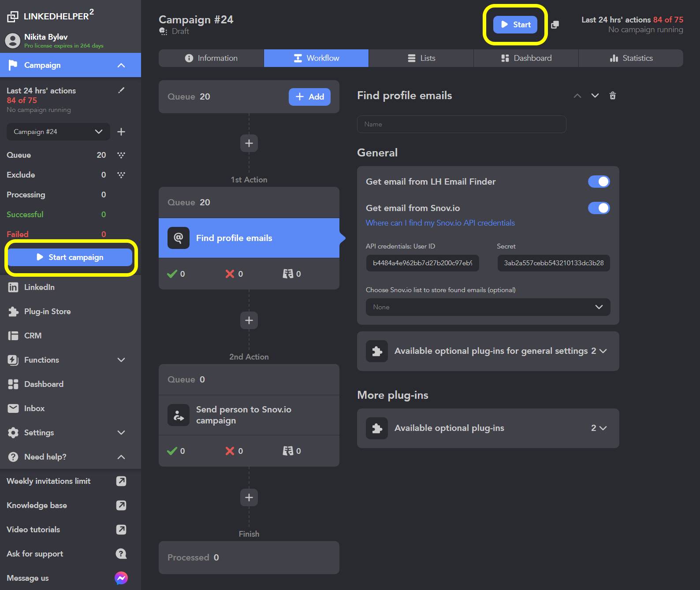
Task: View failed count of Snov.io action
Action: pos(234,451)
